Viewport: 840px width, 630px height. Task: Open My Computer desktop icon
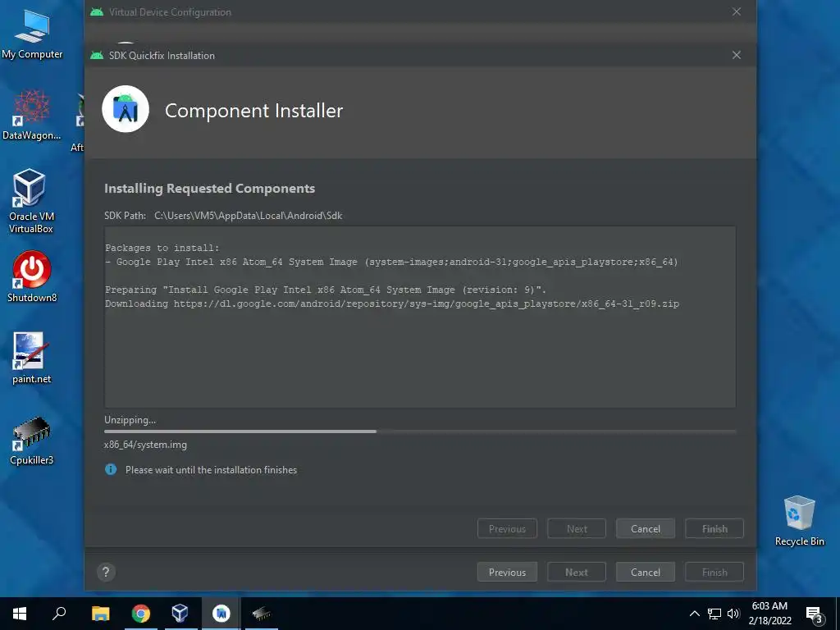[x=32, y=34]
